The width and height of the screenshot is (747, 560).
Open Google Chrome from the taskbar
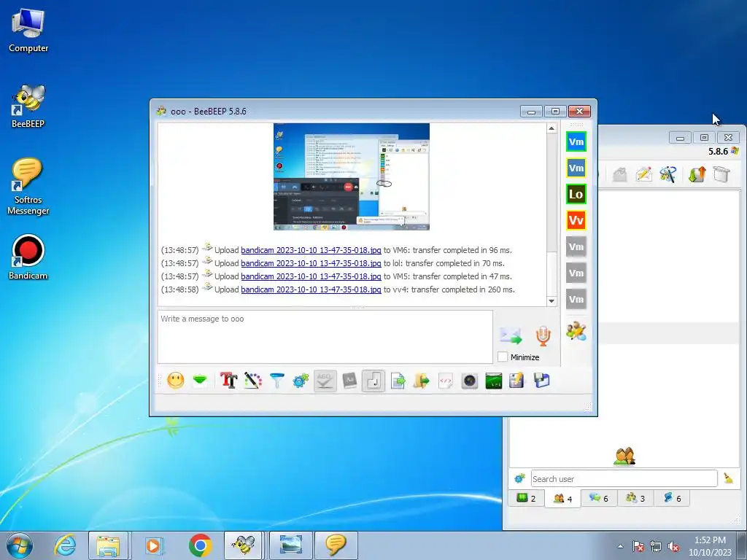click(200, 545)
